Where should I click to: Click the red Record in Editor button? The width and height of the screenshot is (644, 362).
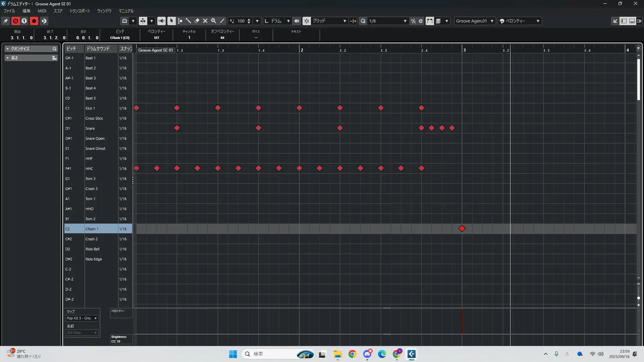pyautogui.click(x=34, y=21)
